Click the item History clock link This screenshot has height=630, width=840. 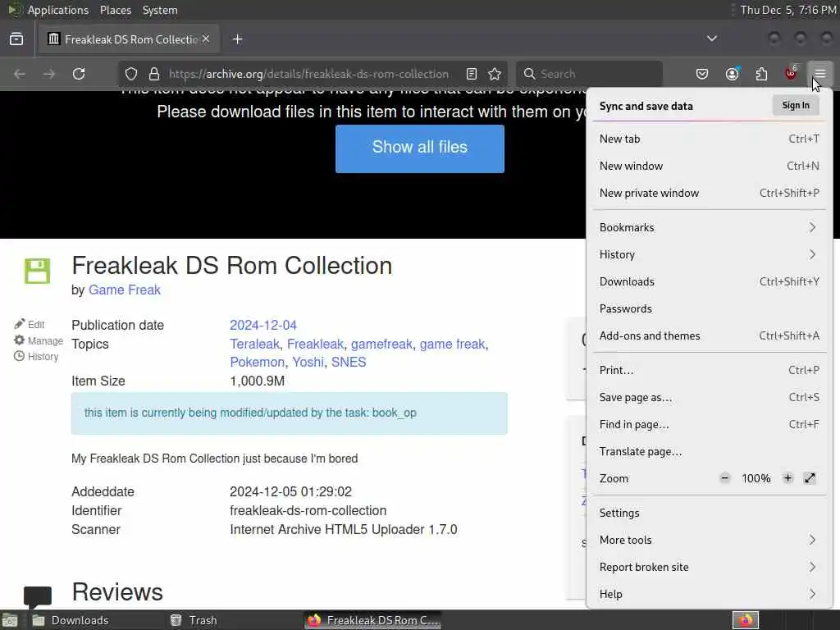pos(36,357)
